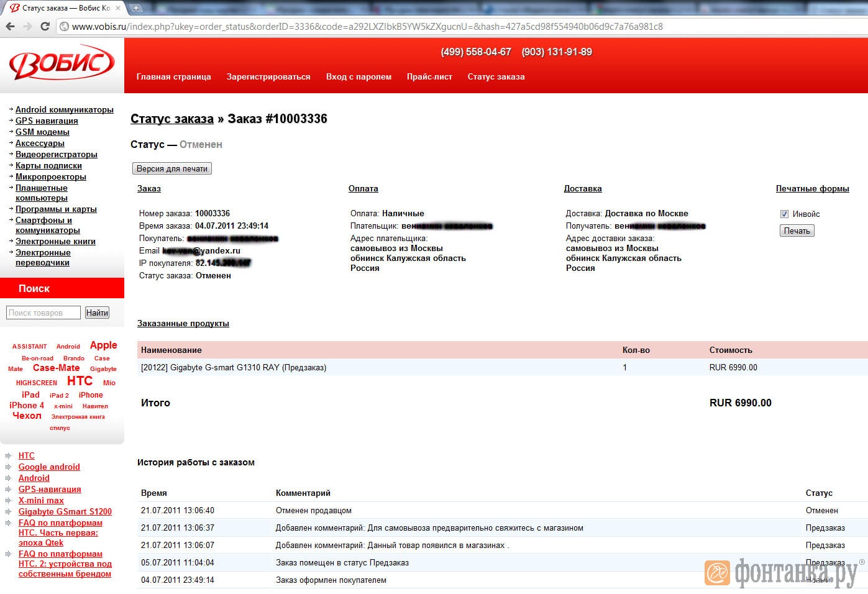This screenshot has height=594, width=868.
Task: Open Электронные книги category
Action: point(55,241)
